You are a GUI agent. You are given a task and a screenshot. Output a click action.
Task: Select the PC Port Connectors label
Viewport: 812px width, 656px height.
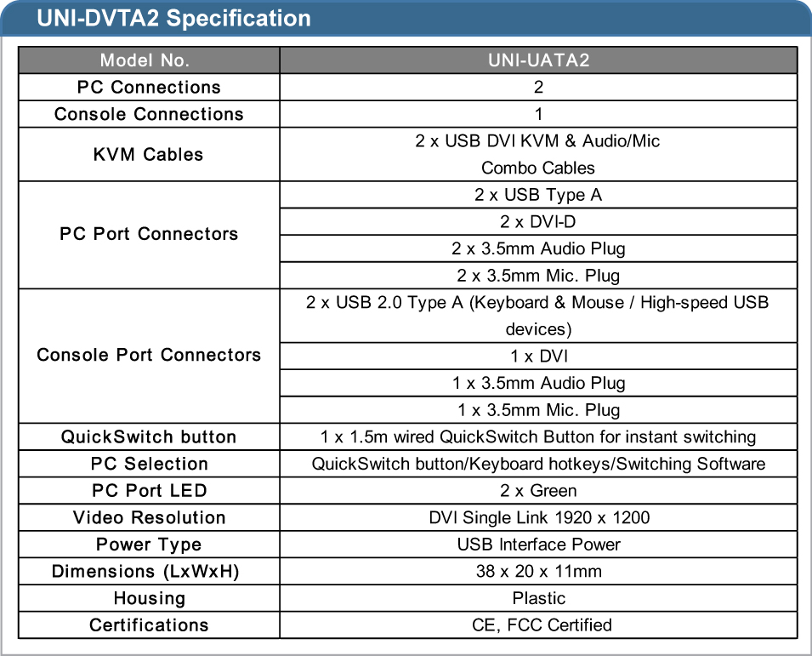[149, 234]
